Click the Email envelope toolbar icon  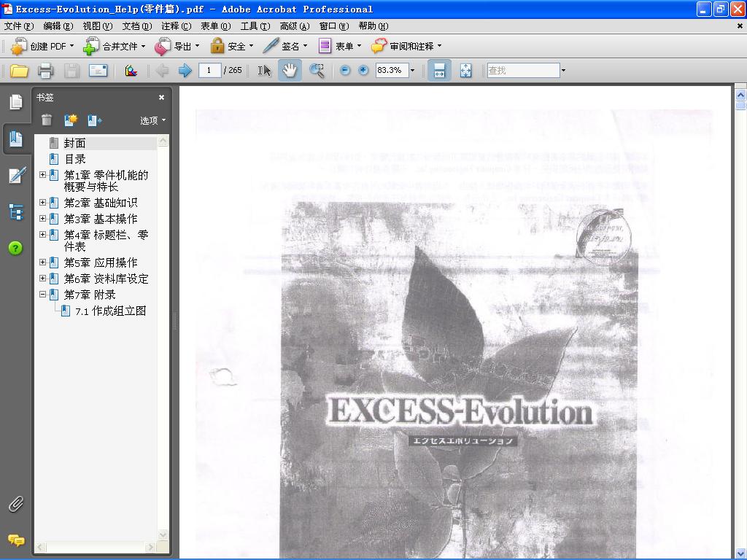pos(98,71)
